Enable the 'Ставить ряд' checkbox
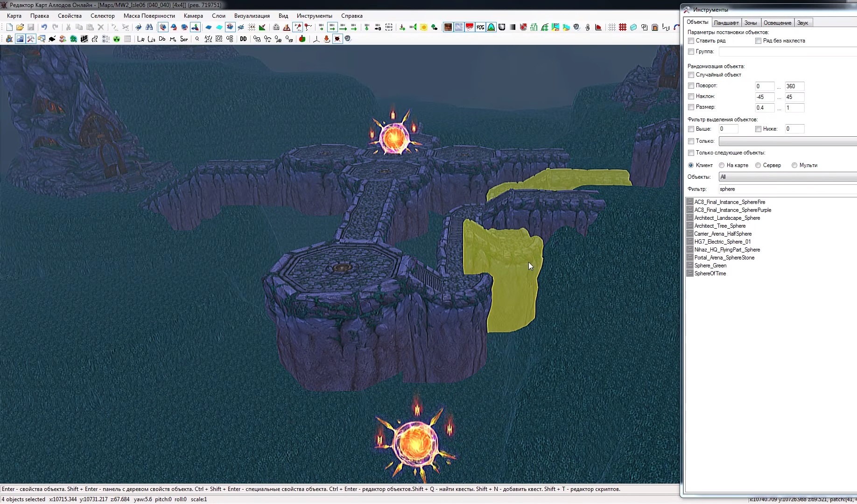Image resolution: width=857 pixels, height=504 pixels. tap(691, 41)
